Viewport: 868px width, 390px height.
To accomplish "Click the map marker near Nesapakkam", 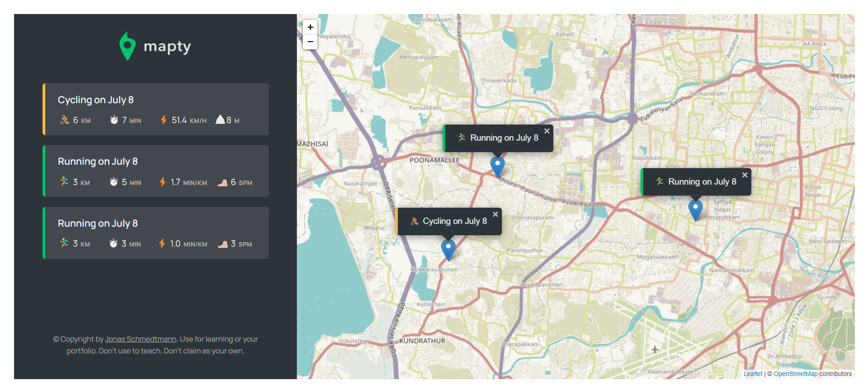I will tap(695, 209).
